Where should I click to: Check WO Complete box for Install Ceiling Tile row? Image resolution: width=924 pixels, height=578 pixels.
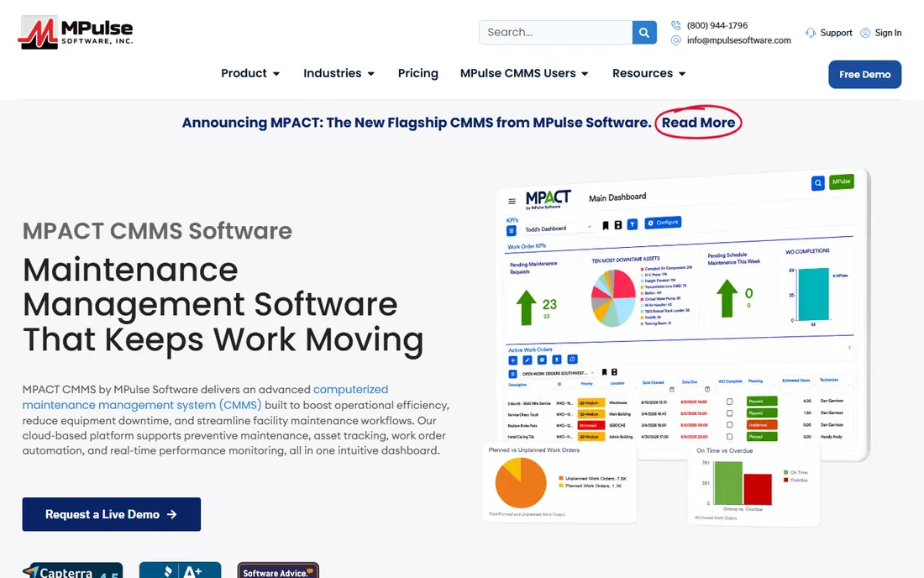[729, 437]
